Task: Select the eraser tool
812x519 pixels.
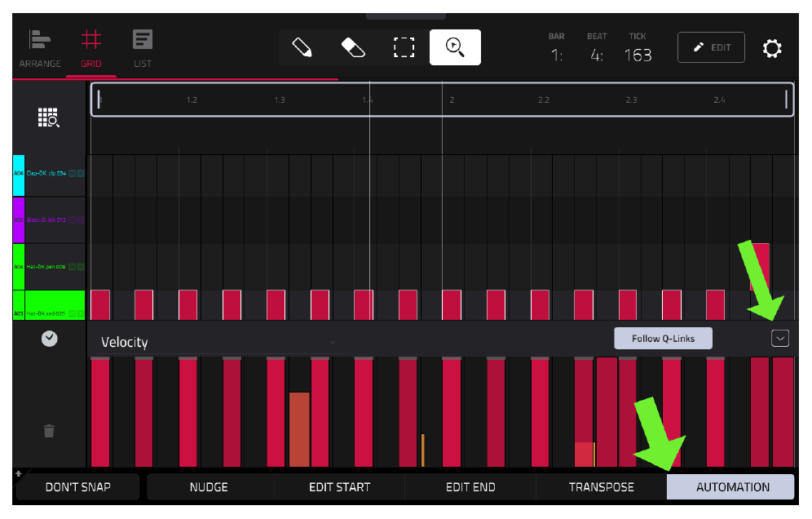Action: (x=353, y=47)
